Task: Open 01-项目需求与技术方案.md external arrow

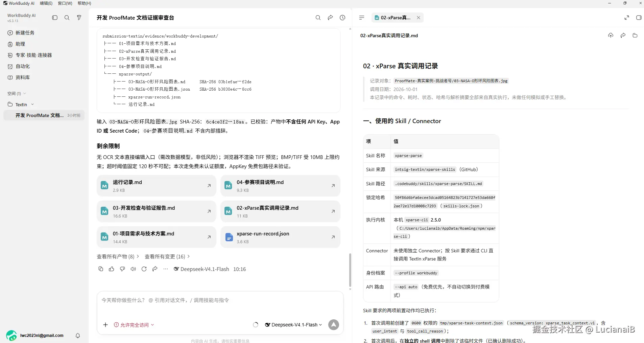Action: point(209,237)
